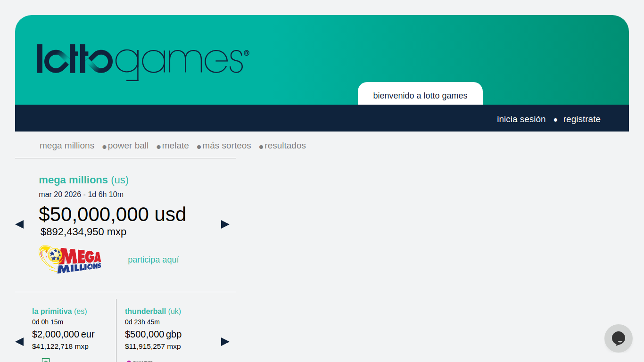Open the más sorteos menu
The image size is (644, 362).
point(227,146)
